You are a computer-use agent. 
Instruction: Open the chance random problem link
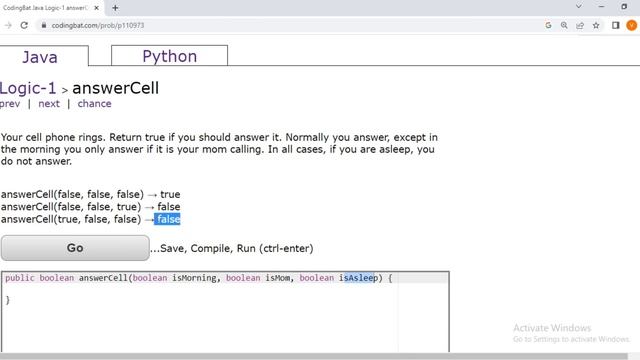pos(94,104)
